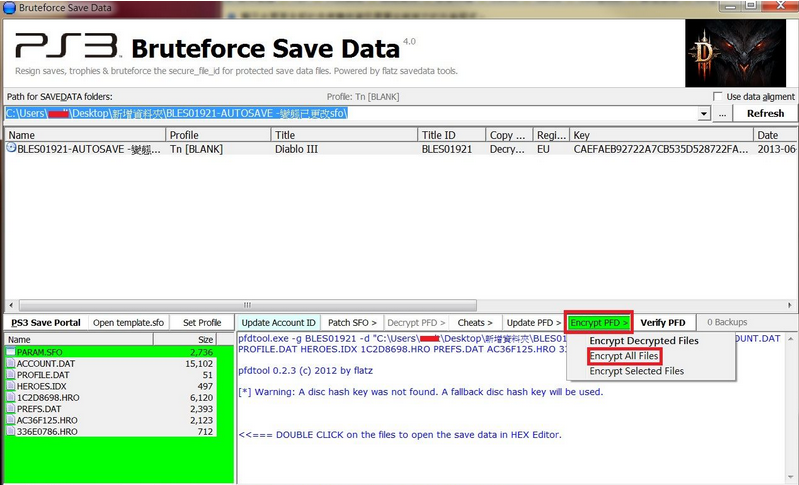
Task: Sort by the Profile column header
Action: (219, 135)
